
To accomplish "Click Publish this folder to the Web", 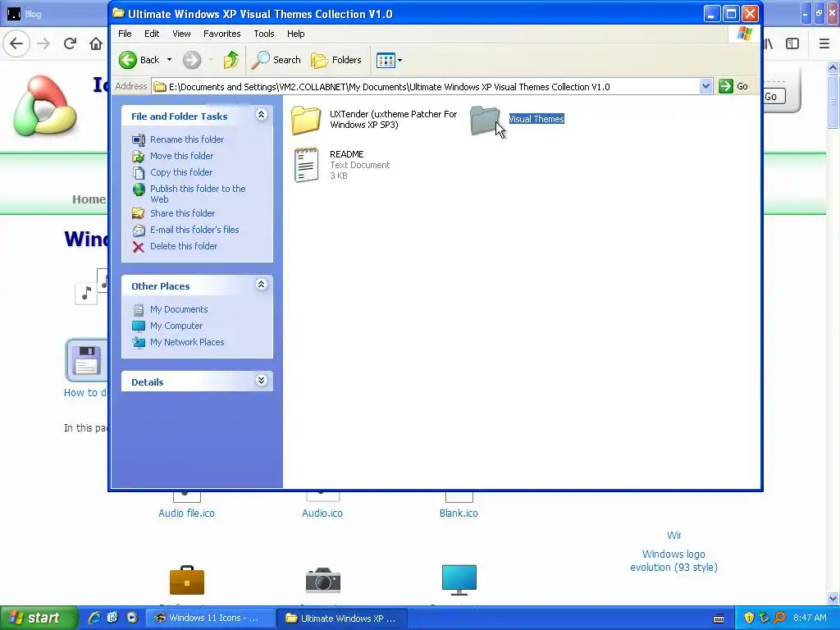I will click(x=198, y=194).
